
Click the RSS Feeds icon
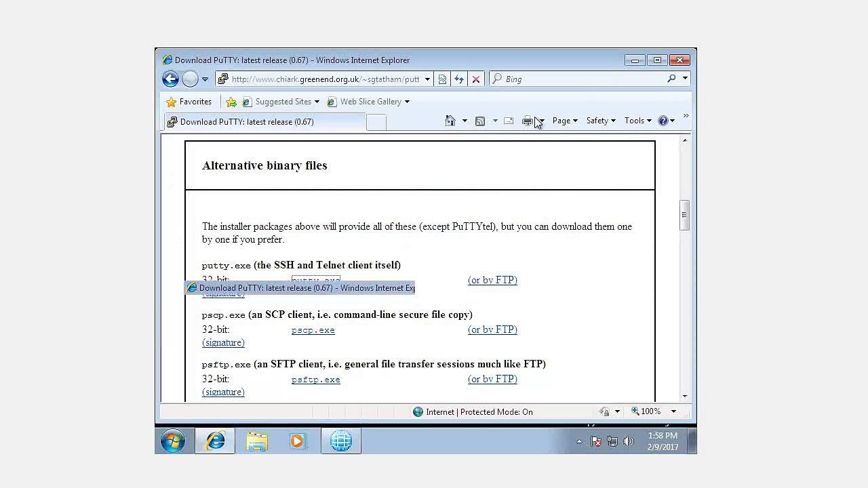(480, 121)
